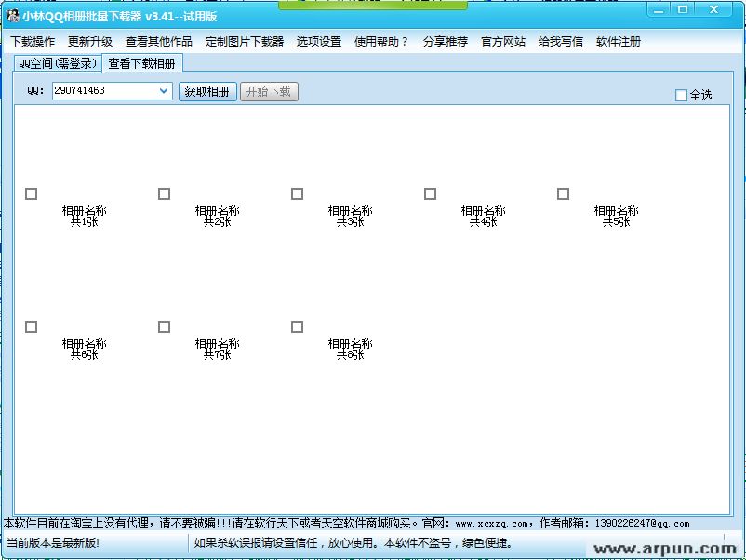Check the album with 共4张
This screenshot has width=746, height=560.
pos(430,194)
